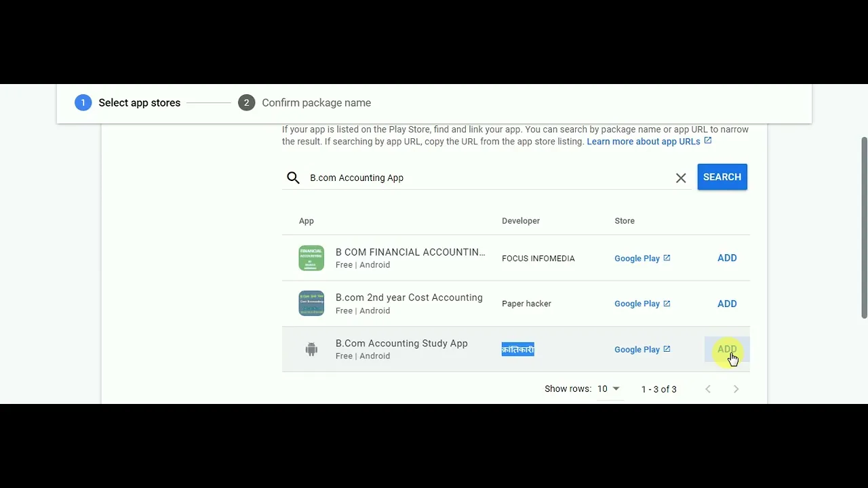Click the page vertical scrollbar
This screenshot has width=868, height=488.
pyautogui.click(x=864, y=227)
